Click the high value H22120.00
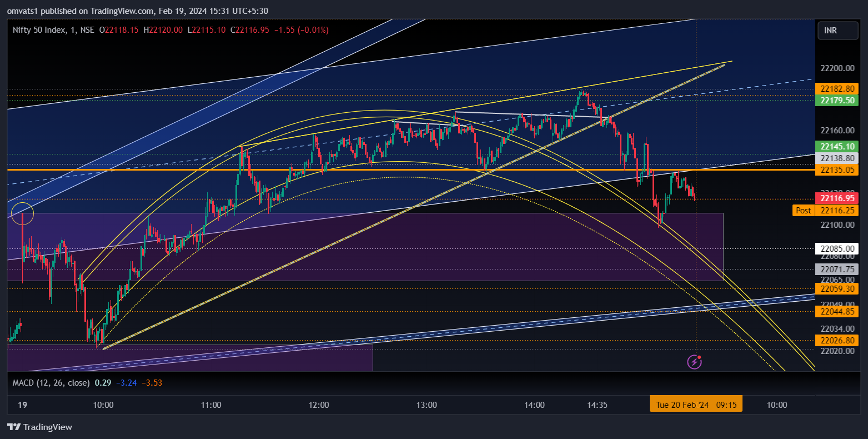Image resolution: width=868 pixels, height=439 pixels. pos(163,30)
